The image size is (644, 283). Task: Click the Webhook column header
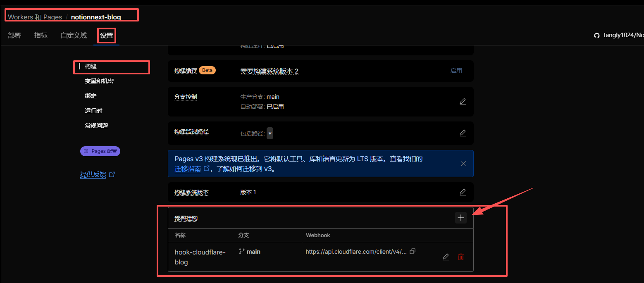coord(318,235)
